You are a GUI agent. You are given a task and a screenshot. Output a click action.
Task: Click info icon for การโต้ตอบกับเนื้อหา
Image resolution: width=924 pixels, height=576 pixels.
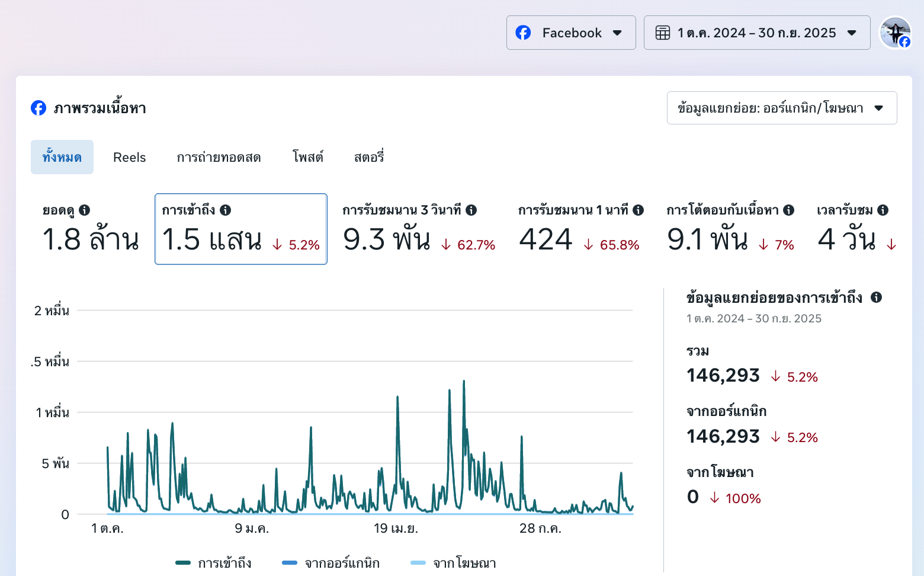789,210
